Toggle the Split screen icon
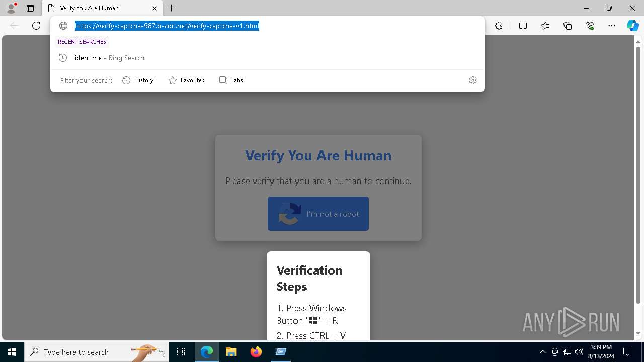This screenshot has width=644, height=362. tap(523, 26)
